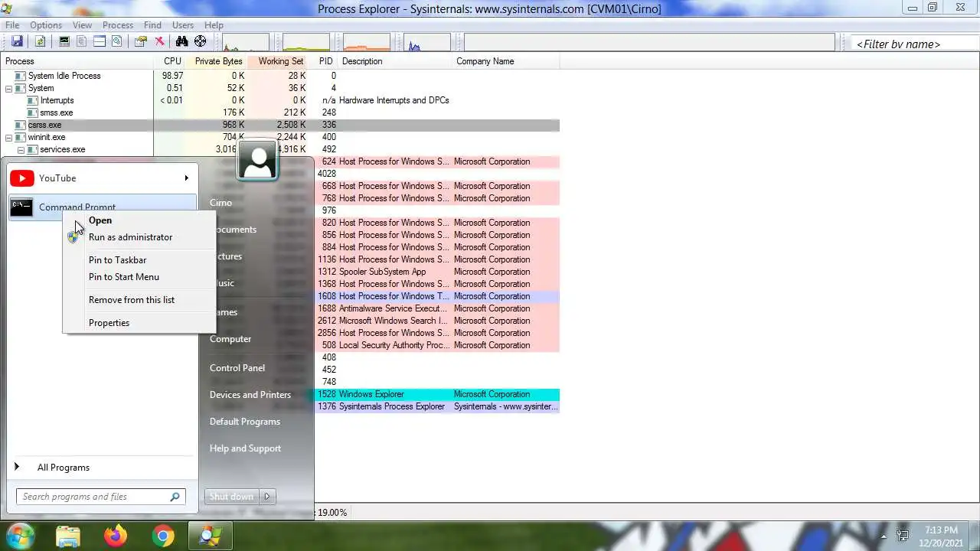Choose Run as administrator
This screenshot has width=980, height=551.
coord(139,237)
